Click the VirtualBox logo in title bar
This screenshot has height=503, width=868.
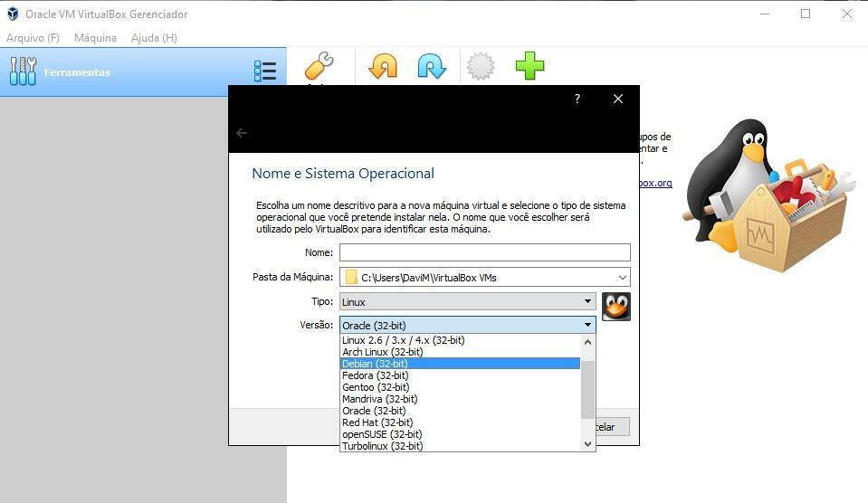(x=13, y=14)
